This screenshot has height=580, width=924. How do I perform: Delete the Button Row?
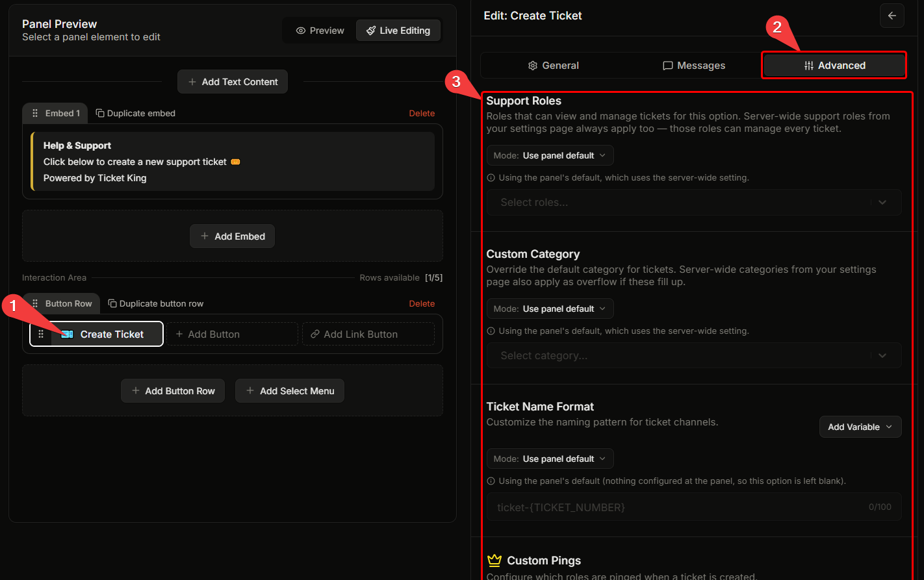coord(422,303)
